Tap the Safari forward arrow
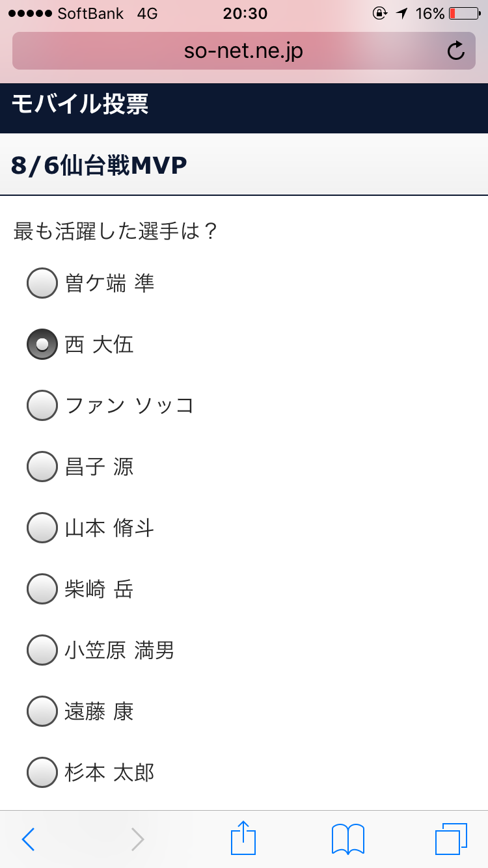This screenshot has width=488, height=868. coord(137,839)
